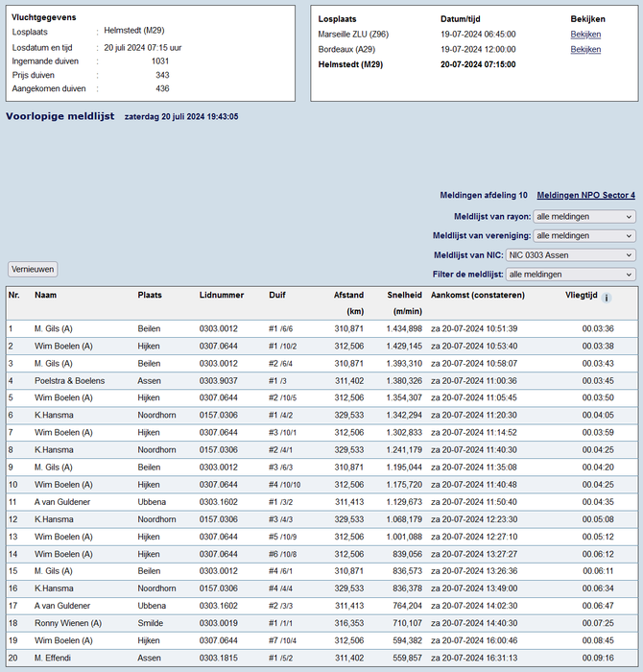
Task: Open Meldingen NPO Sector 4 link
Action: coord(586,195)
